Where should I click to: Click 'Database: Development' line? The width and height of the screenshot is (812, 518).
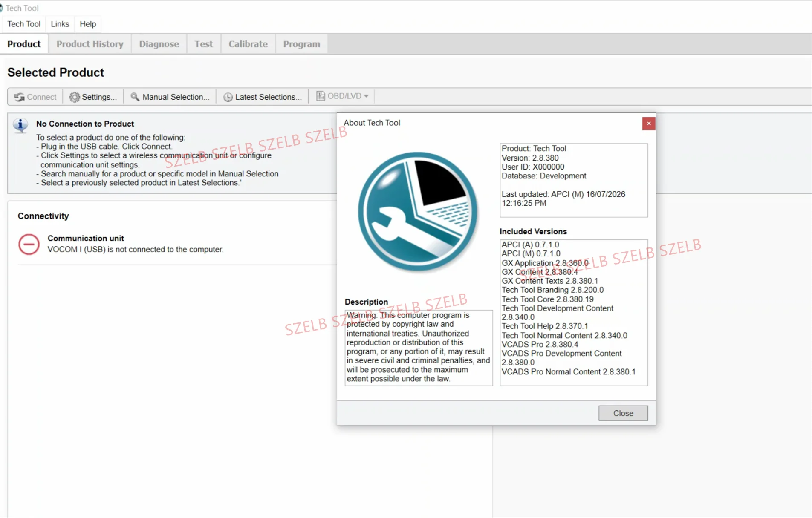click(x=544, y=176)
